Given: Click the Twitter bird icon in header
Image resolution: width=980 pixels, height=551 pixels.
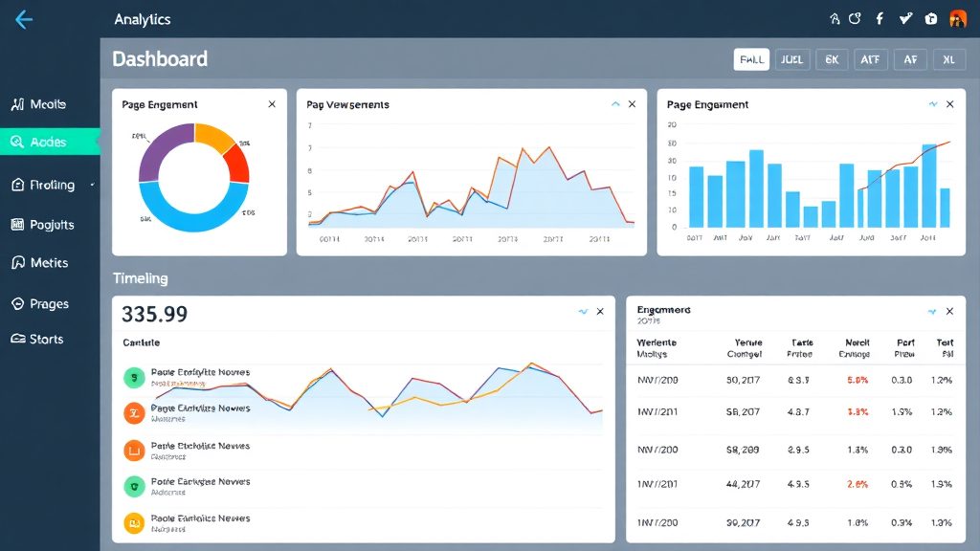Looking at the screenshot, I should pos(905,19).
